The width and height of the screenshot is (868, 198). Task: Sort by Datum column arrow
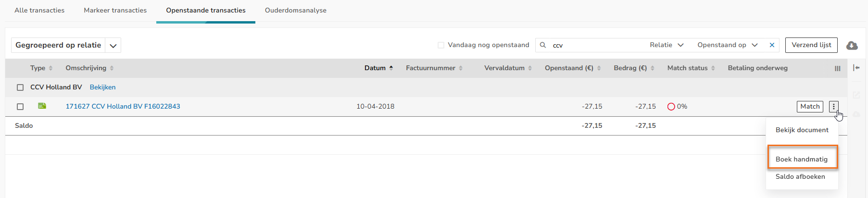tap(391, 68)
